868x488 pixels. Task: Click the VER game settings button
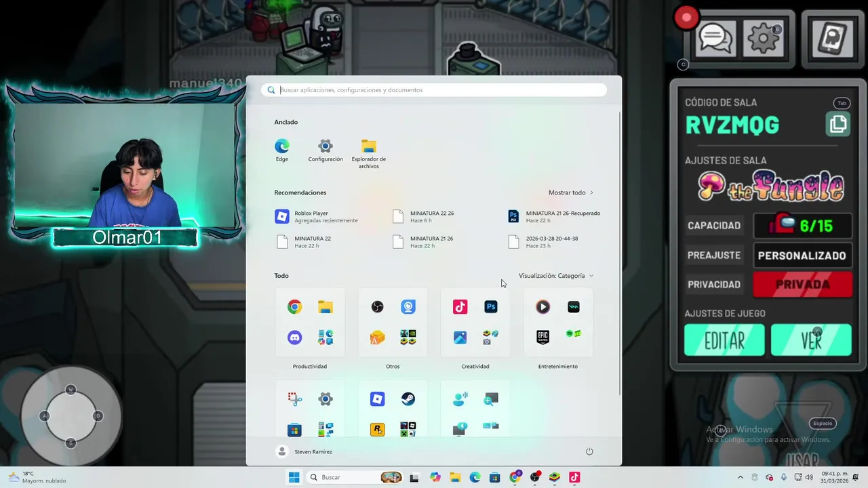pyautogui.click(x=811, y=340)
